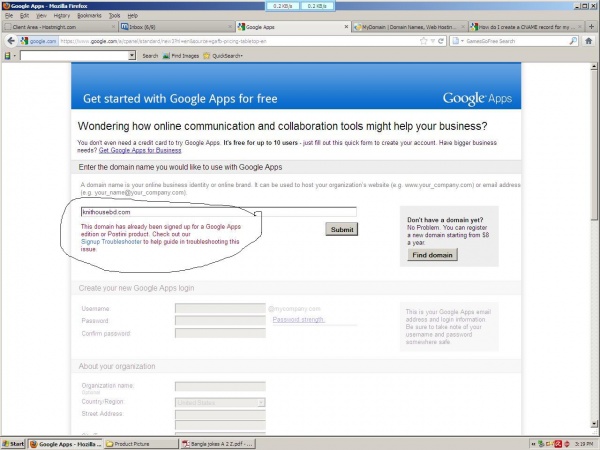This screenshot has width=600, height=450.
Task: Open the Bangla jokes PDF in taskbar
Action: (x=218, y=444)
